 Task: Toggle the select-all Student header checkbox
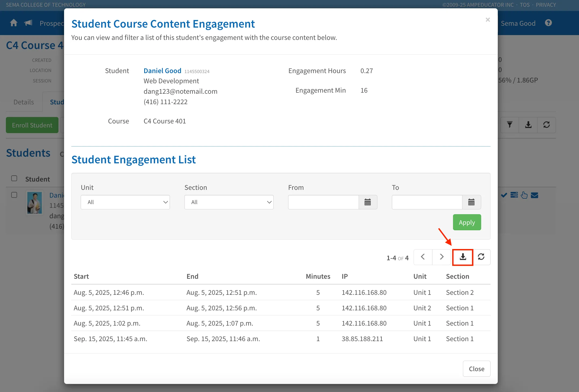click(x=14, y=178)
